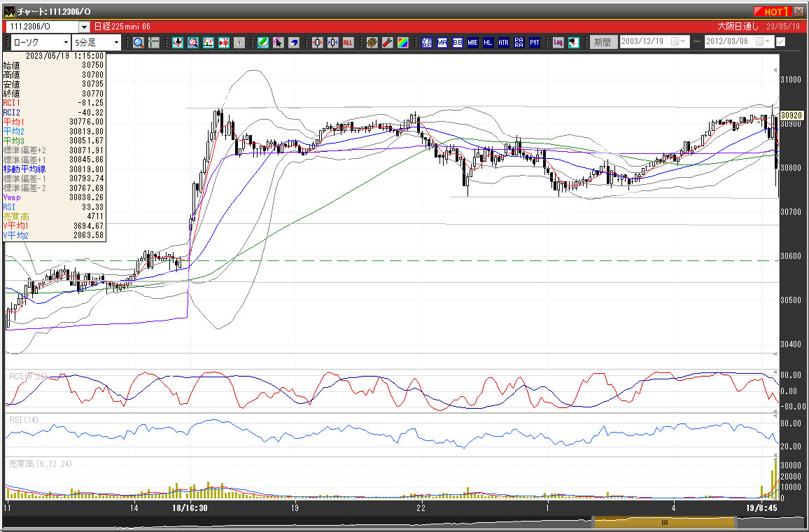Click the 111.2306/O symbol code field
This screenshot has width=809, height=532.
[x=42, y=27]
